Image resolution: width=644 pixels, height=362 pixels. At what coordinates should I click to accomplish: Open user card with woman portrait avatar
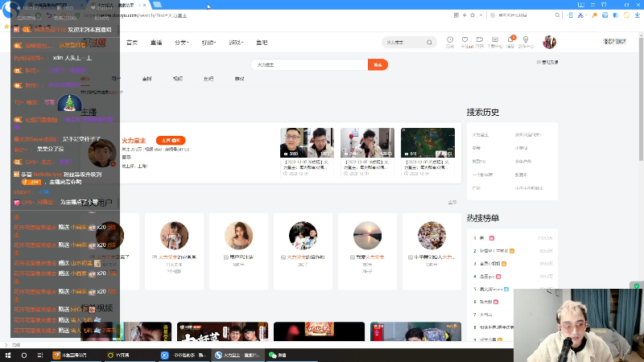point(238,251)
